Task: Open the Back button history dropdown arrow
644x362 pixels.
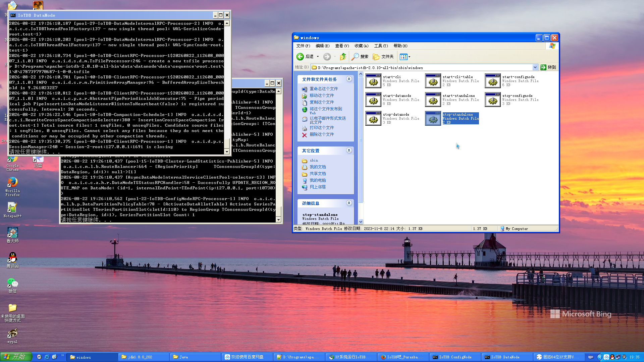Action: (318, 57)
